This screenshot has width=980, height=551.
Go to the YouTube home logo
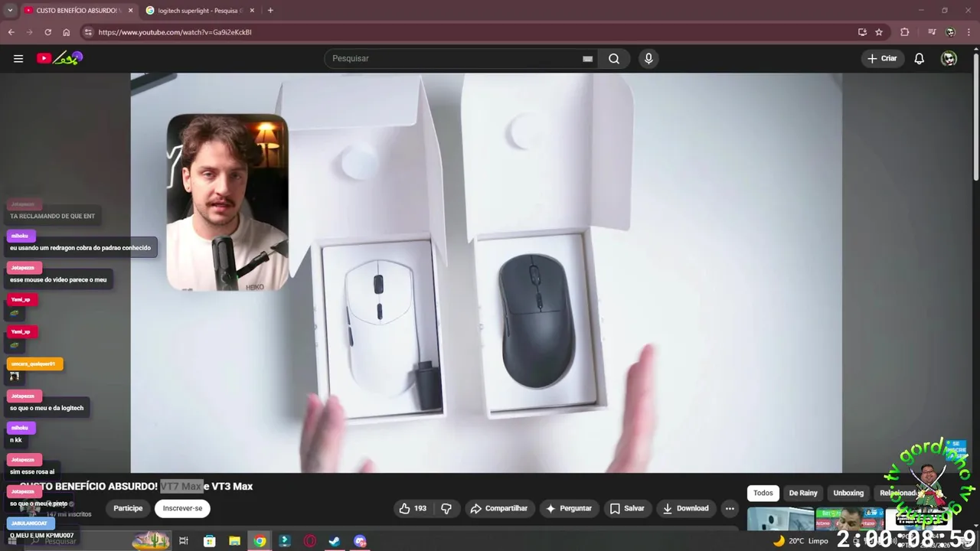(60, 58)
